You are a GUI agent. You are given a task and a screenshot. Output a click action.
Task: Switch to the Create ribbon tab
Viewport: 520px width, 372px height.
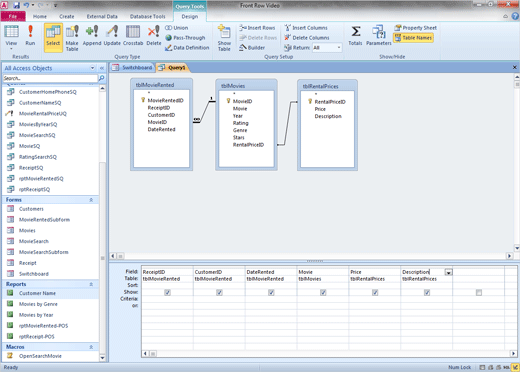pyautogui.click(x=67, y=16)
